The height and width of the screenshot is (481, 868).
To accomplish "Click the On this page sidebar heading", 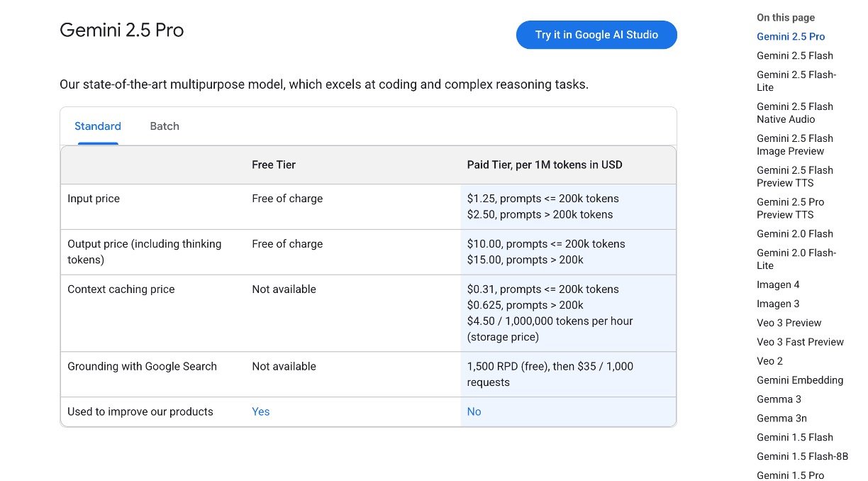I will pyautogui.click(x=786, y=18).
